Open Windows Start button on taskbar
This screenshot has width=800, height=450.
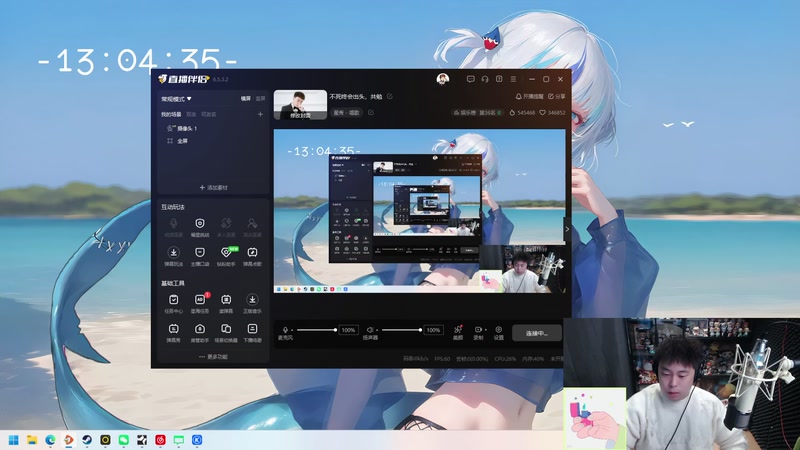pos(14,440)
